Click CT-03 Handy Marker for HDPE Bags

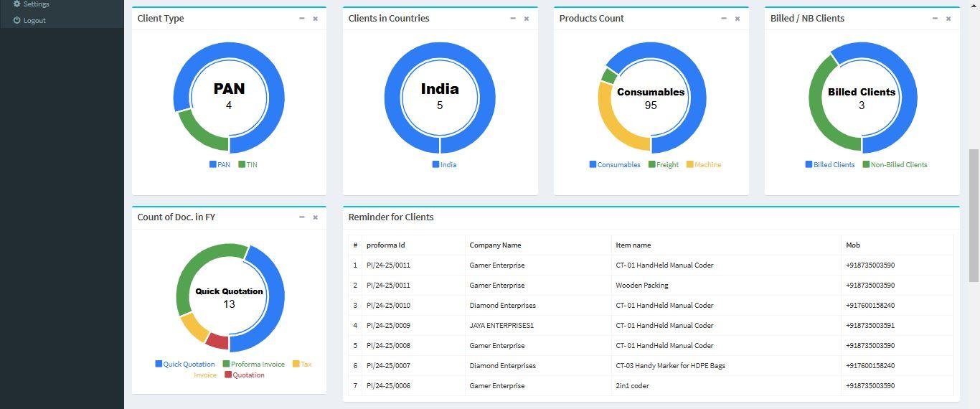[x=670, y=366]
